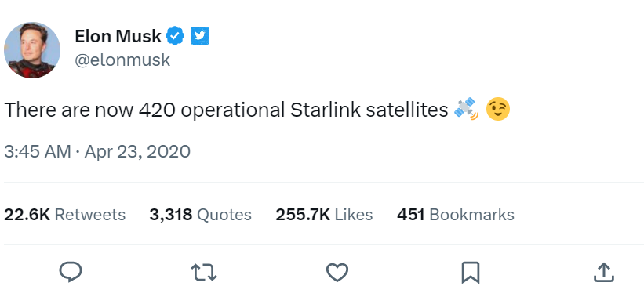Screen dimensions: 644x297
Task: Bookmark the tweet with the bookmark icon
Action: pos(471,273)
